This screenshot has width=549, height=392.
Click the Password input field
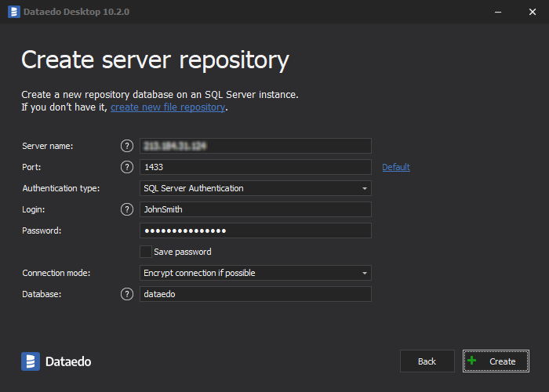(255, 230)
